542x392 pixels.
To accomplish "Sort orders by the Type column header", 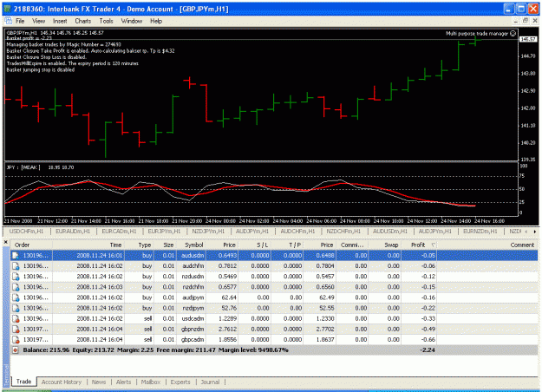I will pos(139,245).
